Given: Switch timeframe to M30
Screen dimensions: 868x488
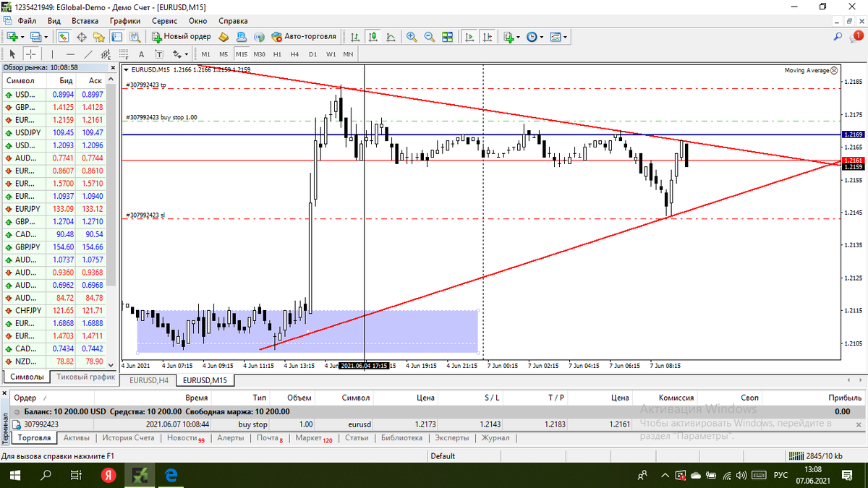Looking at the screenshot, I should click(x=259, y=54).
